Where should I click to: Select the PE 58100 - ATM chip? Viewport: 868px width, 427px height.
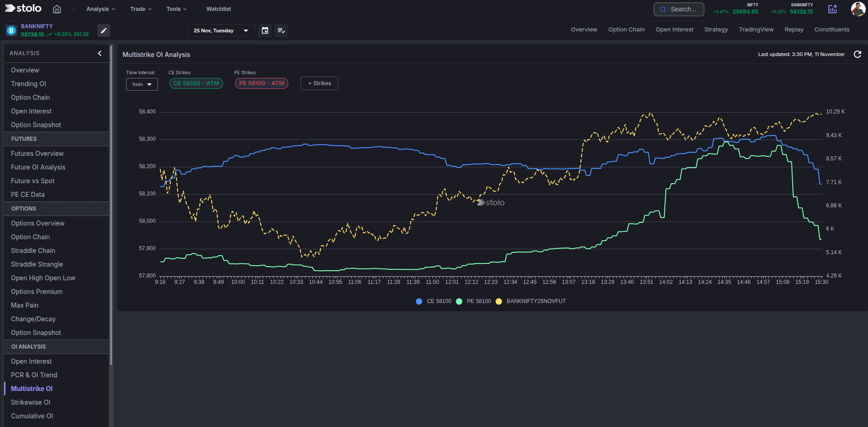261,83
